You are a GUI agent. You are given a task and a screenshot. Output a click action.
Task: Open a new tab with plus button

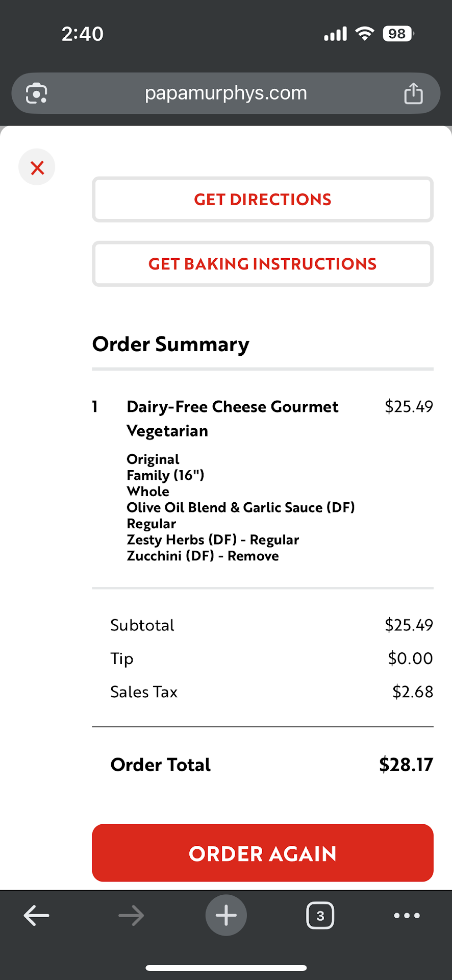click(226, 916)
